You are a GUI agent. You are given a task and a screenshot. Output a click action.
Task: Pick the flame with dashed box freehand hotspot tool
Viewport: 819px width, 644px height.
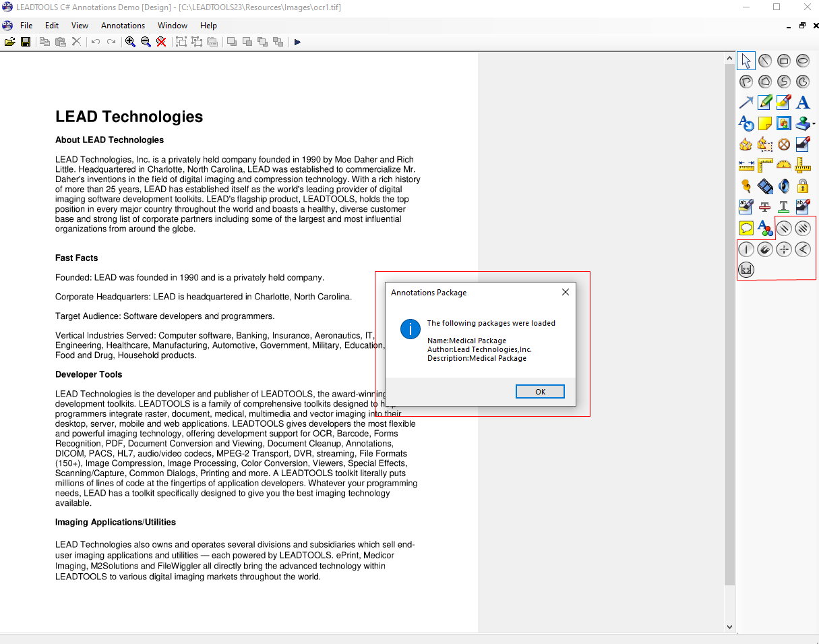[x=765, y=144]
